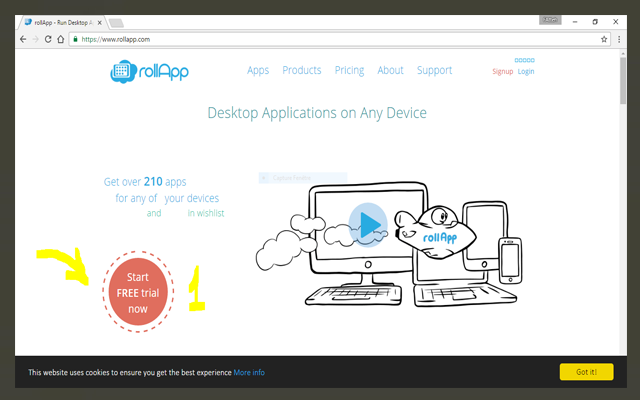Play the intro video on the monitor

click(x=367, y=224)
